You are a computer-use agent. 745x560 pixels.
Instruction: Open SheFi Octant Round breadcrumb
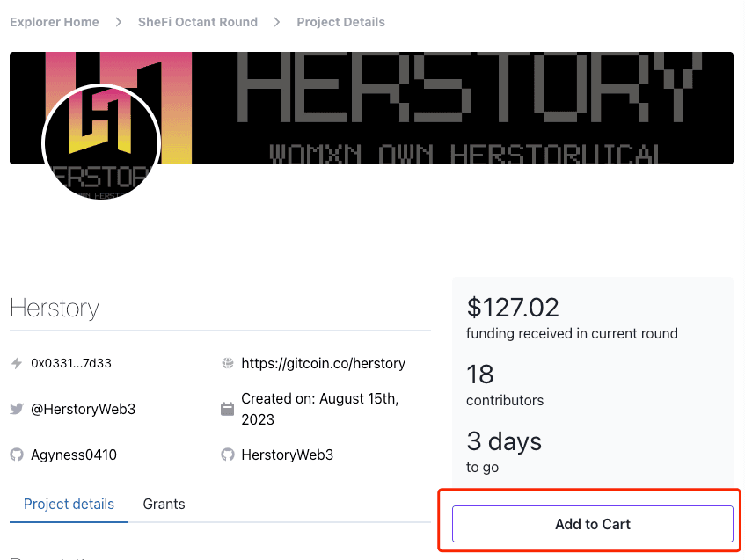tap(198, 22)
